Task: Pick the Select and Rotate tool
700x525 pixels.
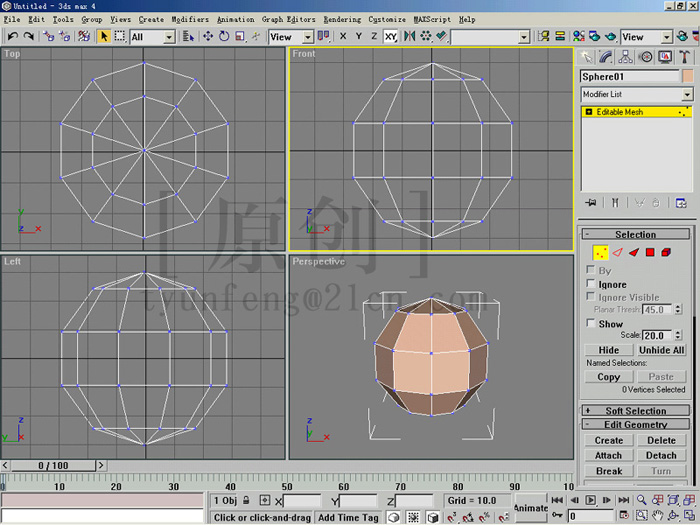Action: pyautogui.click(x=224, y=36)
